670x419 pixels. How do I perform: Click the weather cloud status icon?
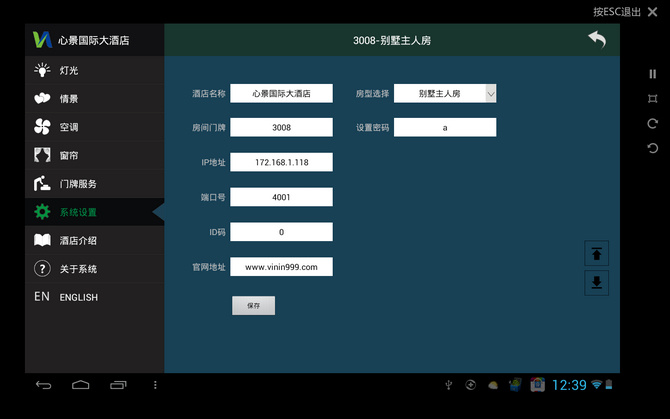(493, 385)
